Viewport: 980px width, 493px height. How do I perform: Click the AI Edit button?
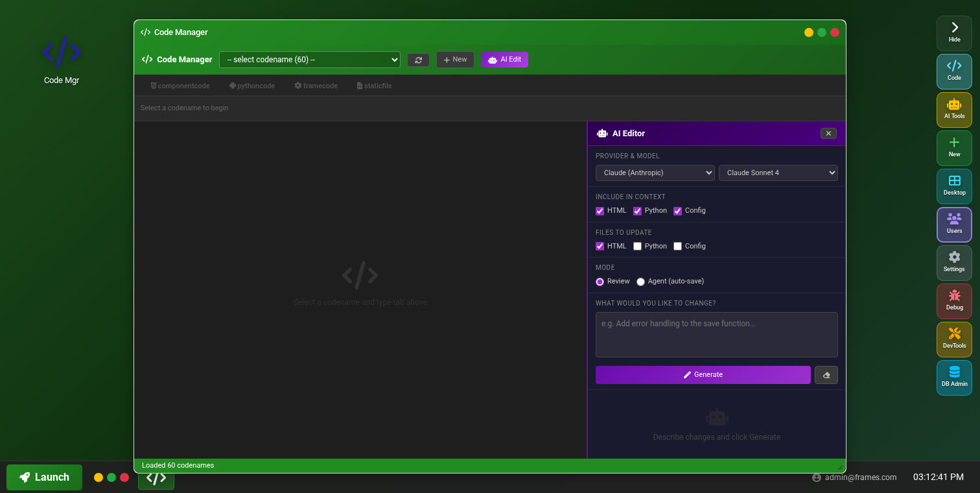pyautogui.click(x=504, y=59)
